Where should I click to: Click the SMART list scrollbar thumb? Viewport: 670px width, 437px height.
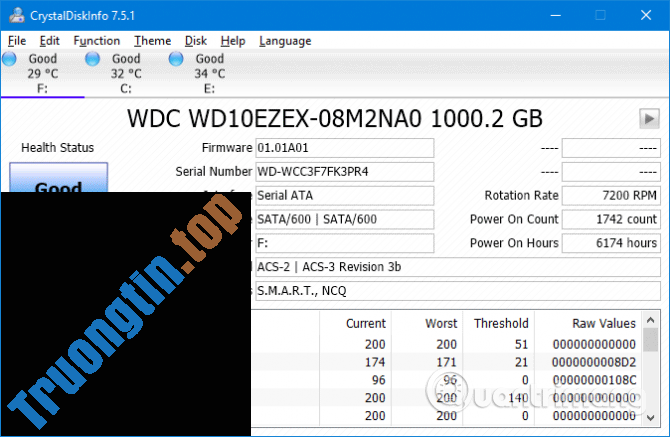coord(650,340)
